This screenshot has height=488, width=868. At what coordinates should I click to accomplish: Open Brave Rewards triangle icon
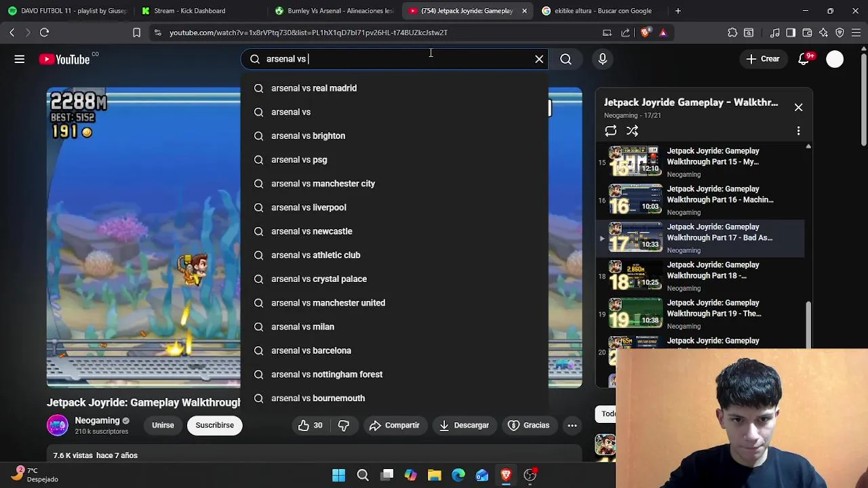click(663, 32)
